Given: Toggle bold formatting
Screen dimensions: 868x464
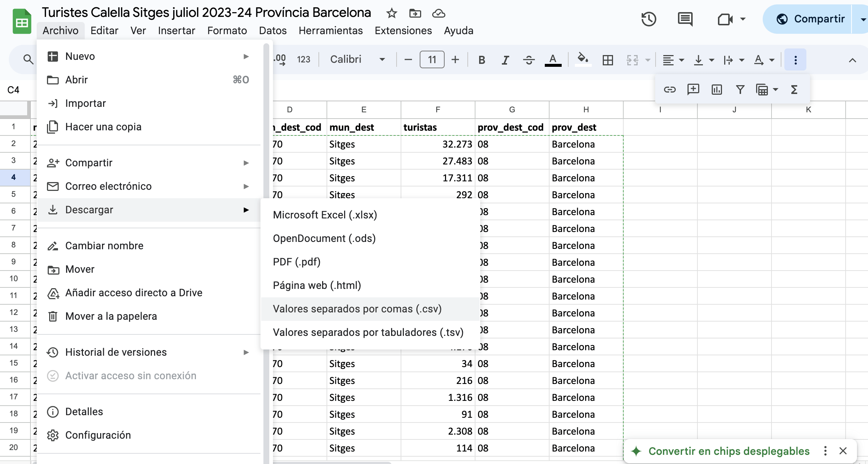Looking at the screenshot, I should pyautogui.click(x=482, y=60).
